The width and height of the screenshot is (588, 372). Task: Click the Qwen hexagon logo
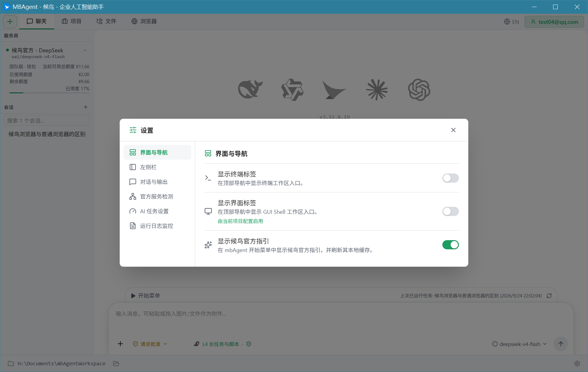pos(292,90)
